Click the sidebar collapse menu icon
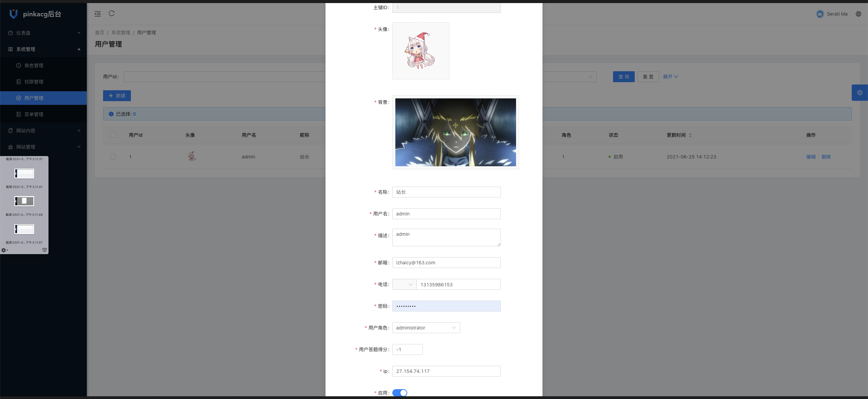The width and height of the screenshot is (868, 399). coord(98,14)
